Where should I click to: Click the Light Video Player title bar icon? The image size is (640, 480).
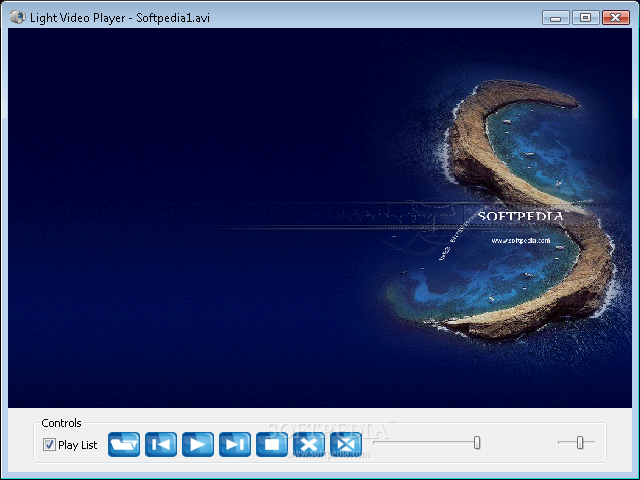click(18, 17)
